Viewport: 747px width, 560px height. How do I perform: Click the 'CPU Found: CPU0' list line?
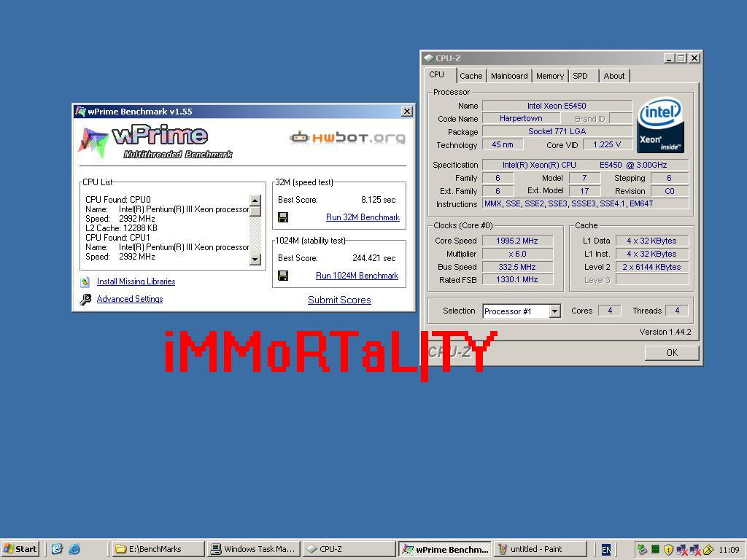118,200
